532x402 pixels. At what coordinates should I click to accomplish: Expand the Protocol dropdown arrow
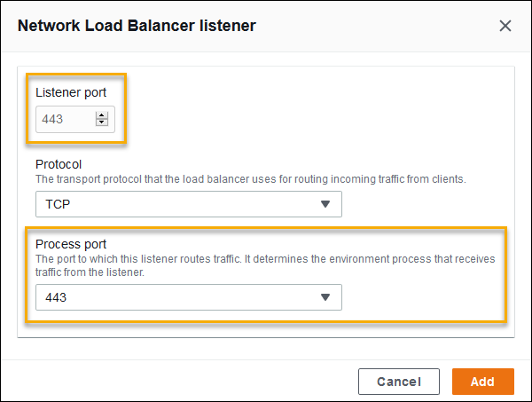(325, 204)
